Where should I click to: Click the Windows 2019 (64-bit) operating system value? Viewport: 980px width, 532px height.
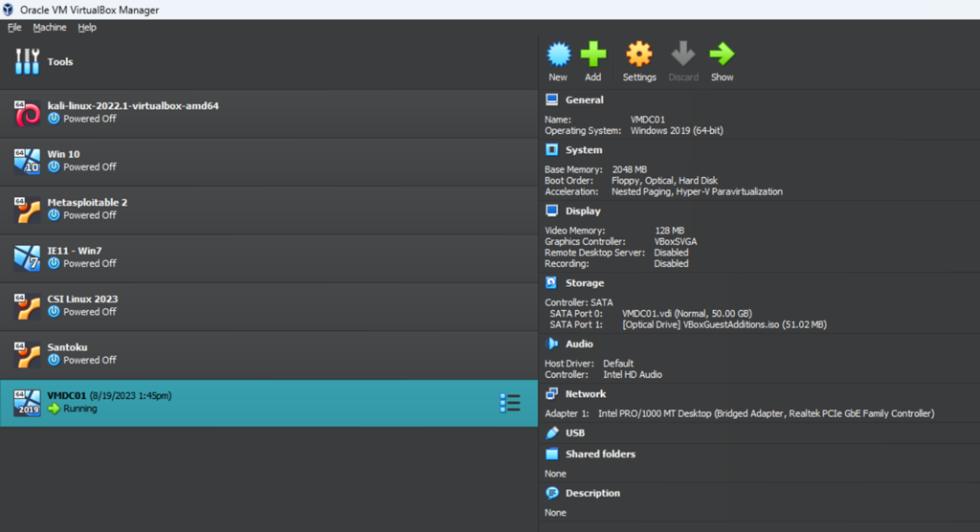(x=677, y=131)
